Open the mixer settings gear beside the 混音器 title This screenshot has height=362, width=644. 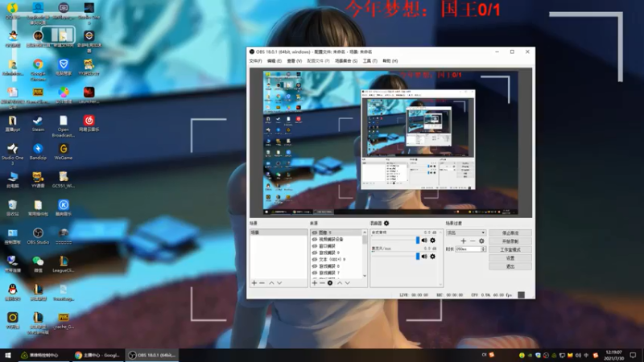pyautogui.click(x=386, y=224)
